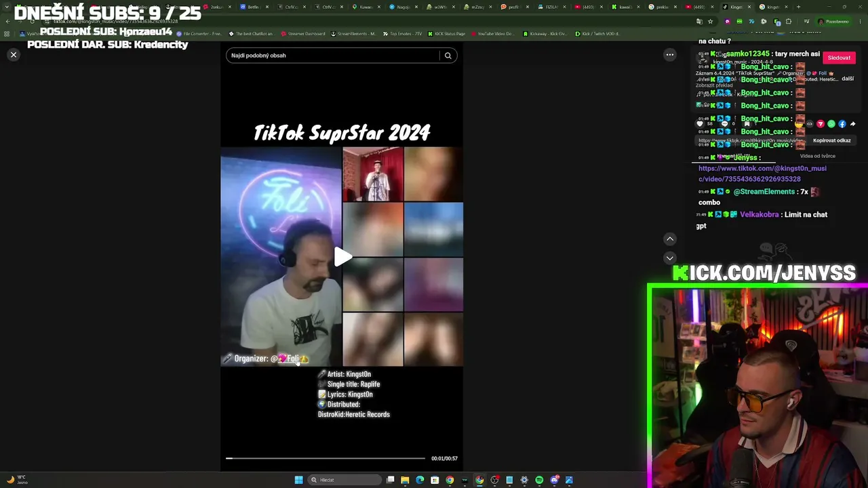Screen dimensions: 868x488
Task: Click 'Zobrazit překlad' to show translation
Action: [x=714, y=85]
